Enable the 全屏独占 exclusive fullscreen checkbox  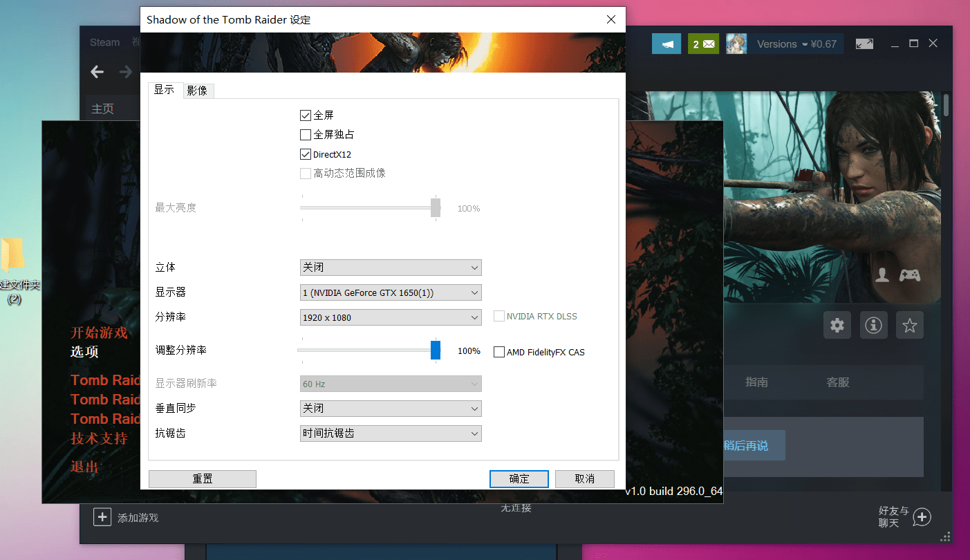tap(306, 135)
